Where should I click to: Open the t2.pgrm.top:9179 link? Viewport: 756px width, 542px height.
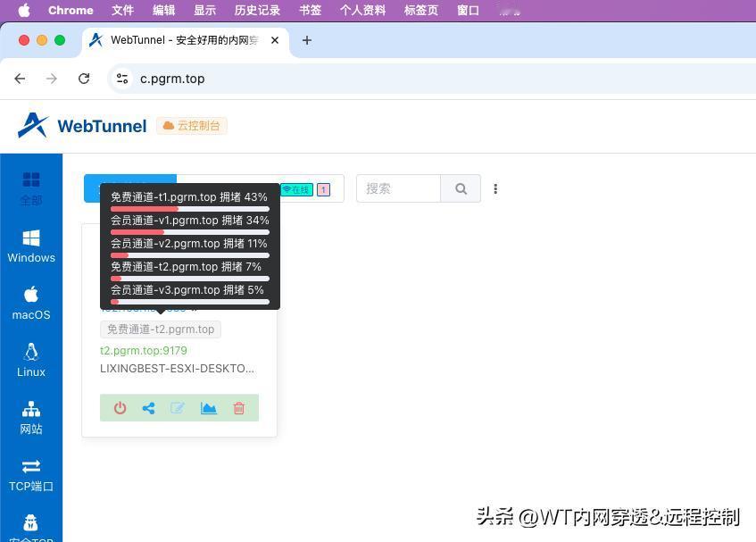coord(143,351)
